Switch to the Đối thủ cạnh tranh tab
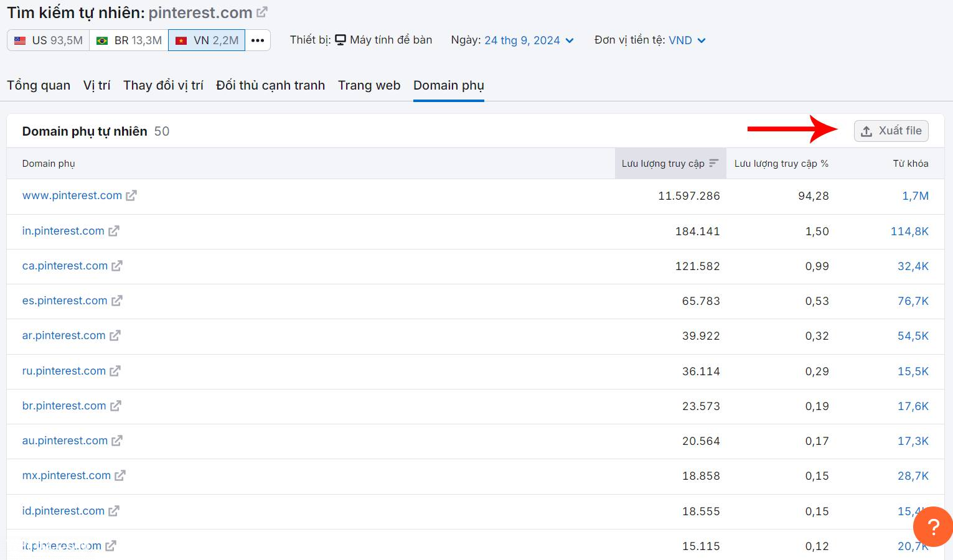Screen dimensions: 953x560 tap(270, 85)
